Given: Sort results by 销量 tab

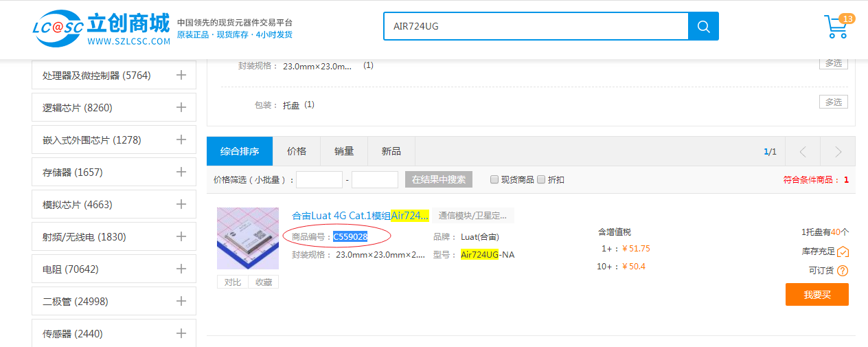Looking at the screenshot, I should click(x=344, y=151).
